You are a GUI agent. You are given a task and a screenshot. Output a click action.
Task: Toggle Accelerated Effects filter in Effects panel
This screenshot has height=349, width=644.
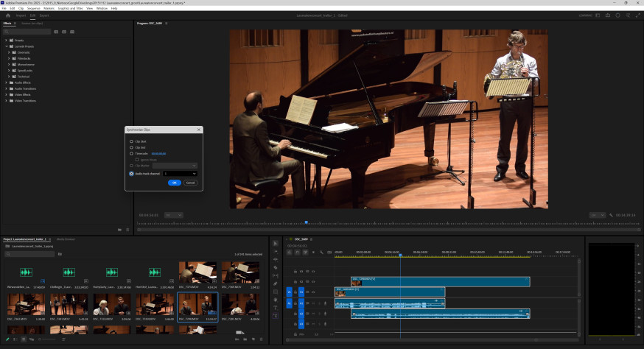click(56, 32)
